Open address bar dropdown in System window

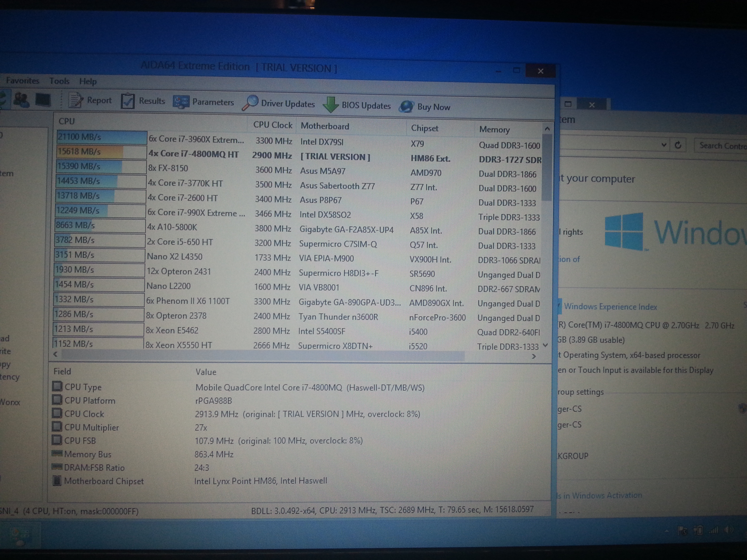tap(664, 145)
